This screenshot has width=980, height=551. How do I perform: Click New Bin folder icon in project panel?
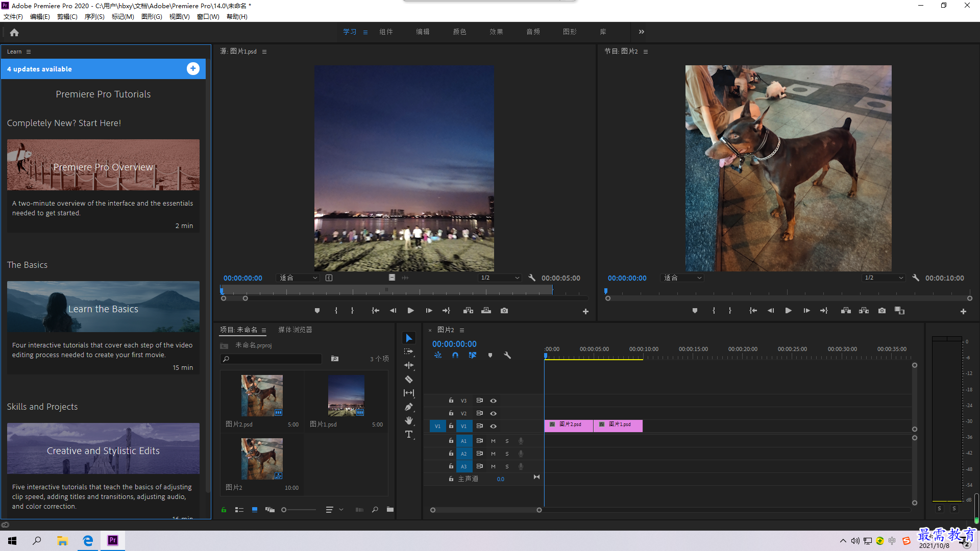point(390,510)
